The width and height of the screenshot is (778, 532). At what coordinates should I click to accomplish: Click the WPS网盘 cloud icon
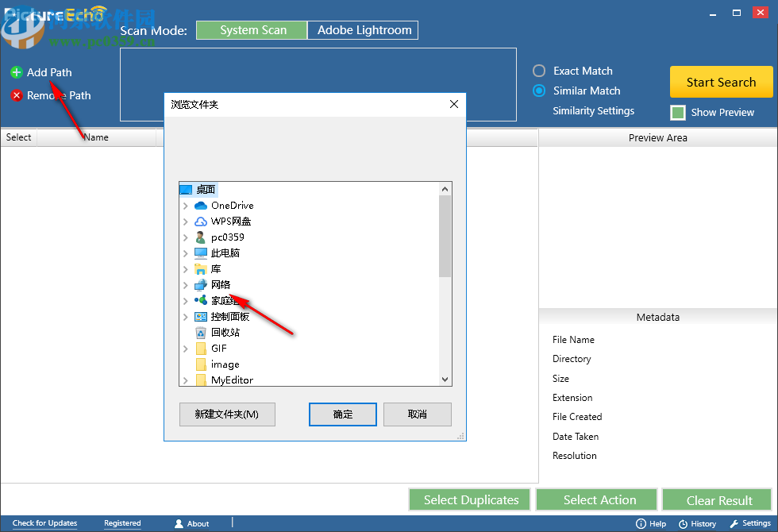click(x=201, y=222)
